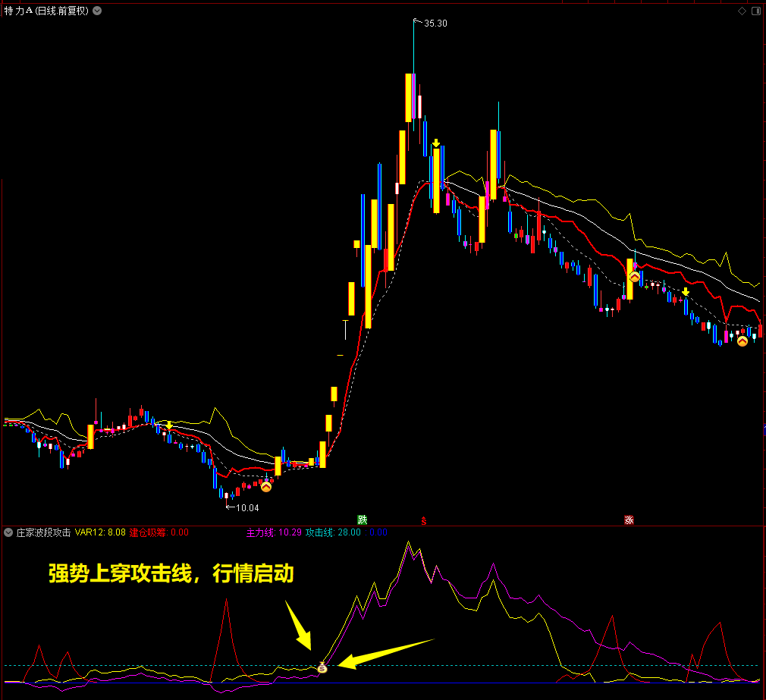
Task: Click the blue 0.00 value in indicator header
Action: (378, 532)
